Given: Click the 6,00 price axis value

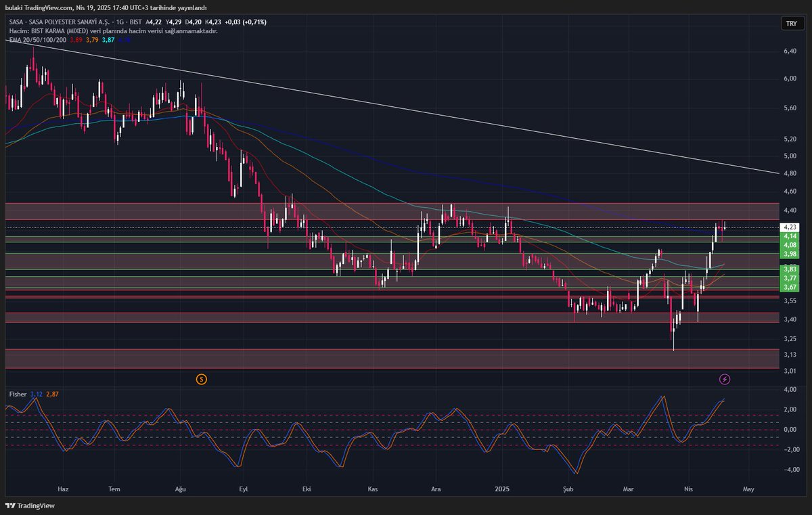Looking at the screenshot, I should pos(790,79).
